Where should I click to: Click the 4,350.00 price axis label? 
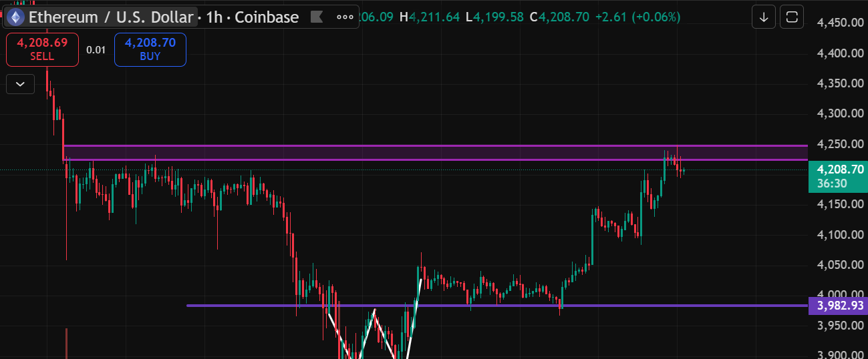coord(841,83)
